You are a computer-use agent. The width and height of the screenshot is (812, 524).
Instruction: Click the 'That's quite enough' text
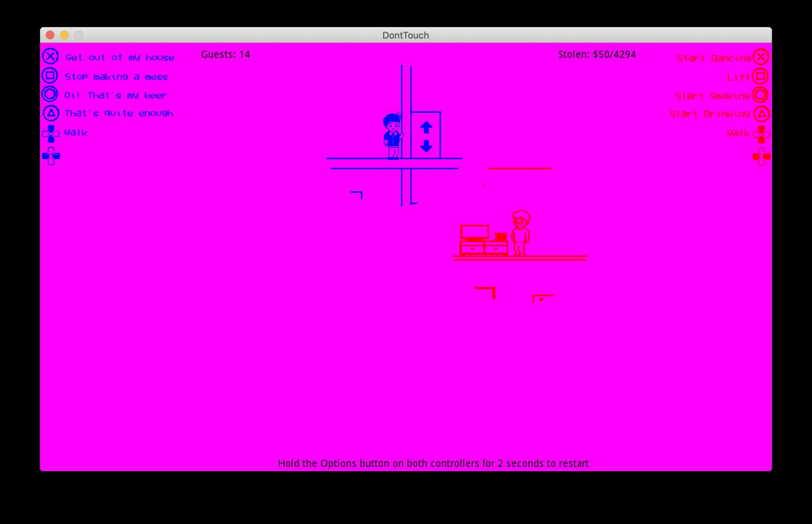[119, 113]
